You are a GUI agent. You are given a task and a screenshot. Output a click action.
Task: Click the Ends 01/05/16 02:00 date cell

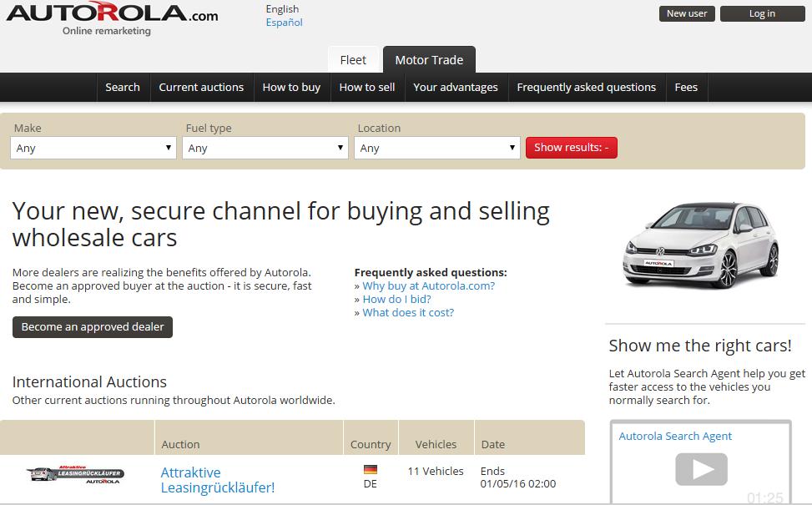(518, 477)
